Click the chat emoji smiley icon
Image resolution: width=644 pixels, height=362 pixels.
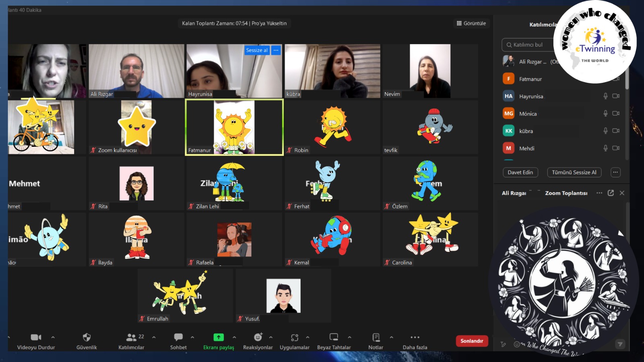[x=516, y=344]
